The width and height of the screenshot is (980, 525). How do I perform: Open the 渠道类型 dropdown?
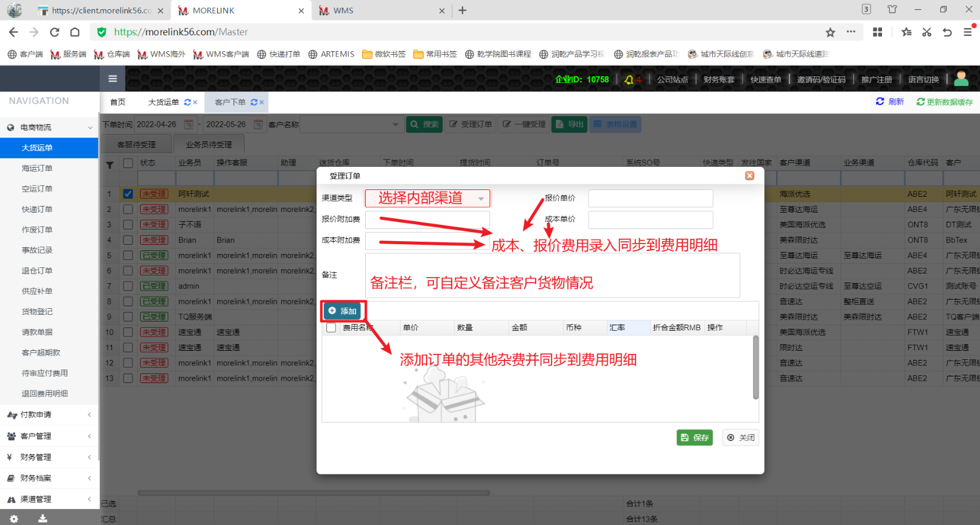point(427,199)
